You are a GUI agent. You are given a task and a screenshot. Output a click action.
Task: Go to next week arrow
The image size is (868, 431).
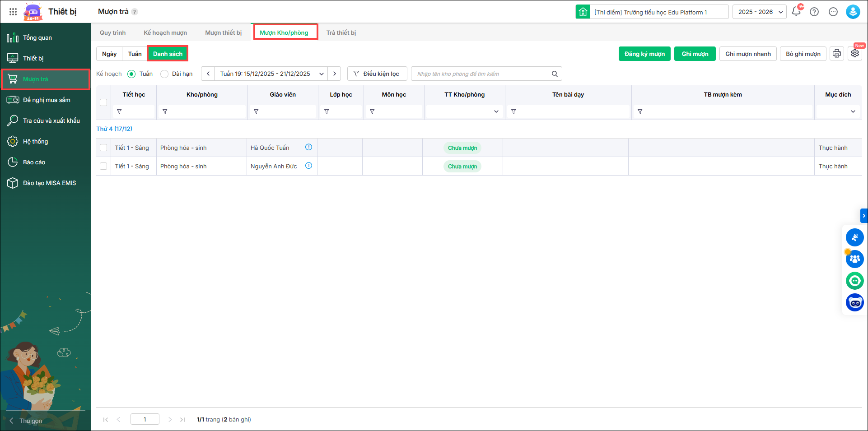tap(335, 74)
